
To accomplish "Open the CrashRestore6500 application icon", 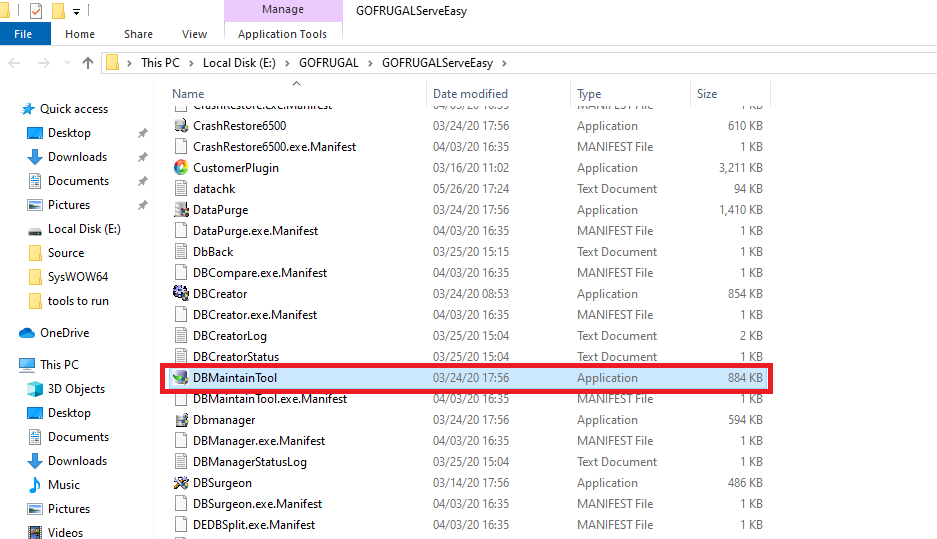I will (x=181, y=125).
